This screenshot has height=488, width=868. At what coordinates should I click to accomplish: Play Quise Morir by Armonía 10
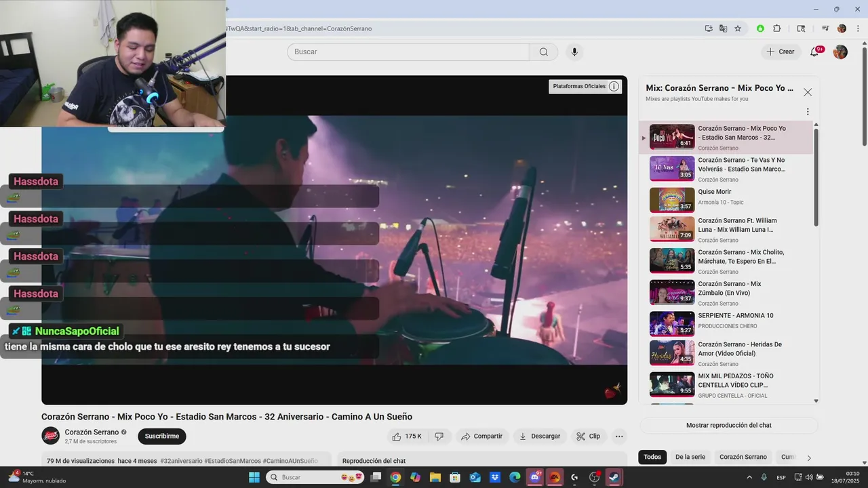(x=726, y=200)
